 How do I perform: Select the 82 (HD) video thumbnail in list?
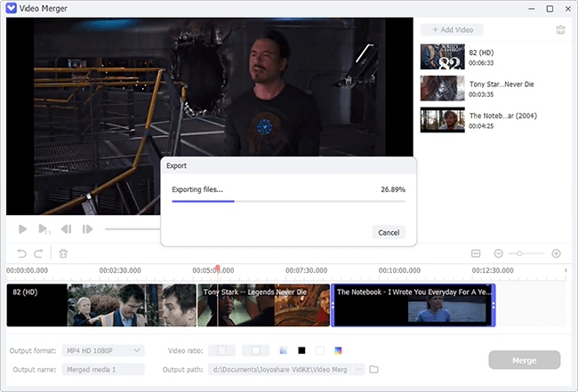coord(442,57)
